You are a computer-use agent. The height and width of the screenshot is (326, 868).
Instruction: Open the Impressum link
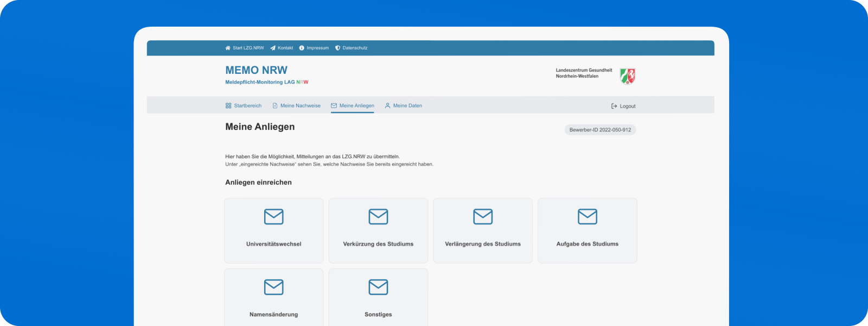pos(314,48)
